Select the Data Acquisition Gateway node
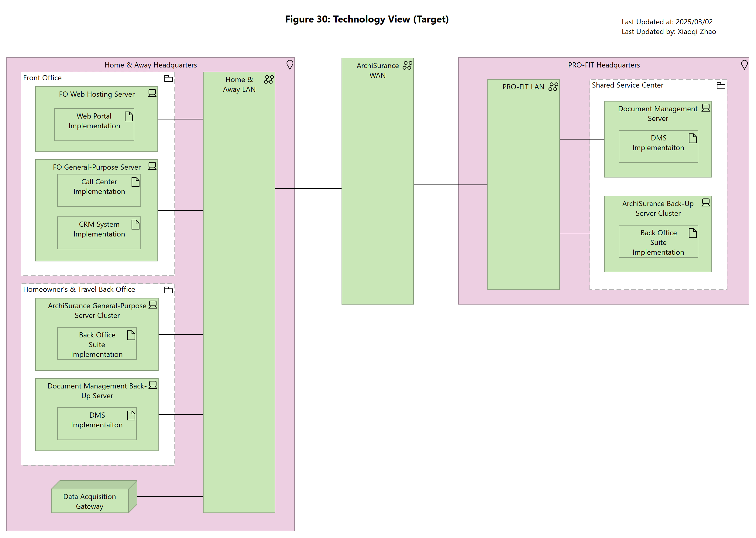756x538 pixels. [94, 497]
